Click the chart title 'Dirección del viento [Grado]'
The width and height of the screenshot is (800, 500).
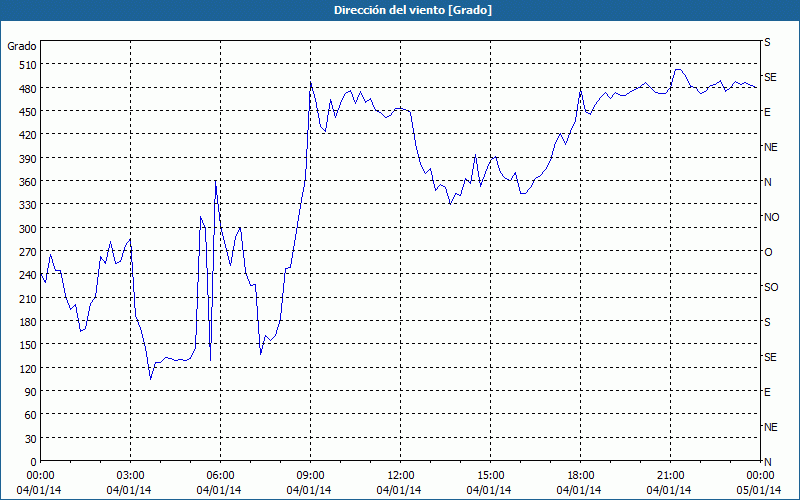(413, 10)
